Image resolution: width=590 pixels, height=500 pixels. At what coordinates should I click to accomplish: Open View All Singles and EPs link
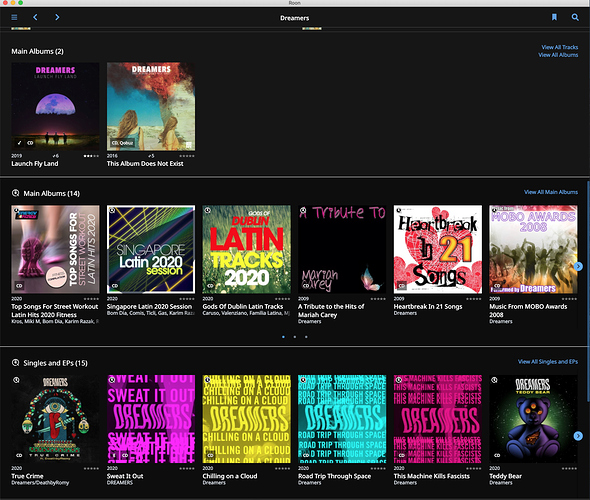pos(548,362)
